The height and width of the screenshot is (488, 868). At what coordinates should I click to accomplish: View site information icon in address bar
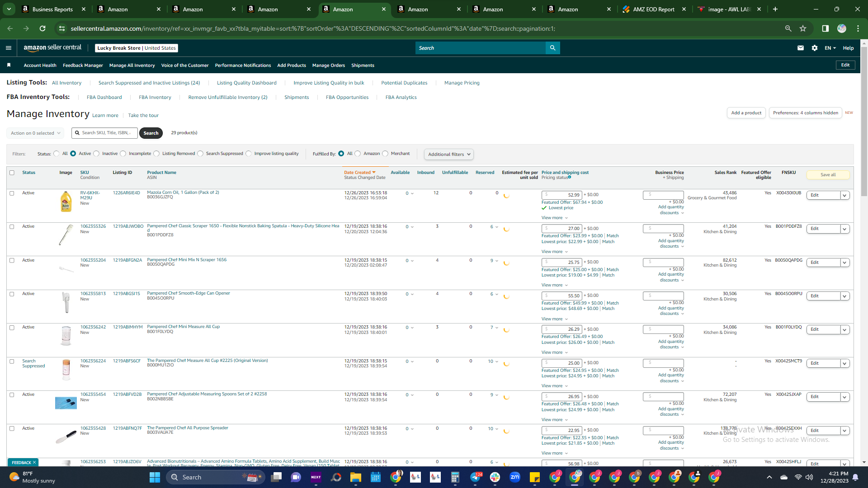(62, 28)
